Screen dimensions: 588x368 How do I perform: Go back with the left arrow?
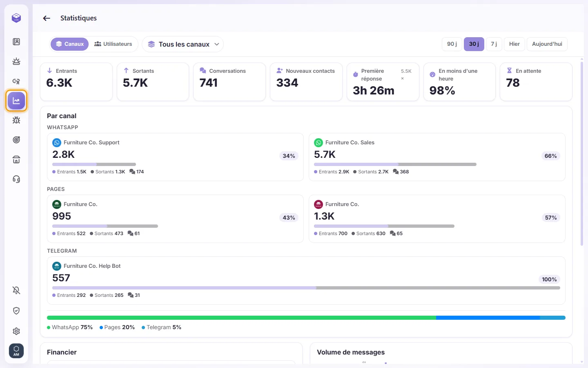coord(47,18)
